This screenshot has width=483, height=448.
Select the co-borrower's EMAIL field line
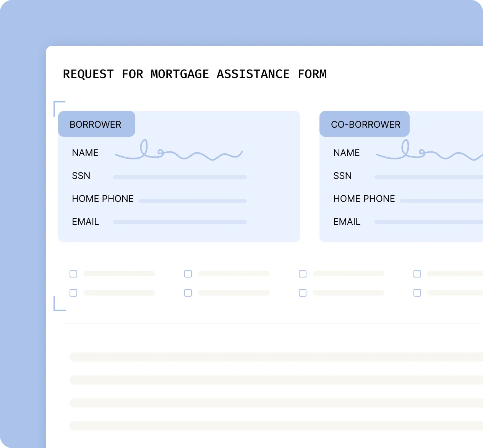tap(429, 222)
